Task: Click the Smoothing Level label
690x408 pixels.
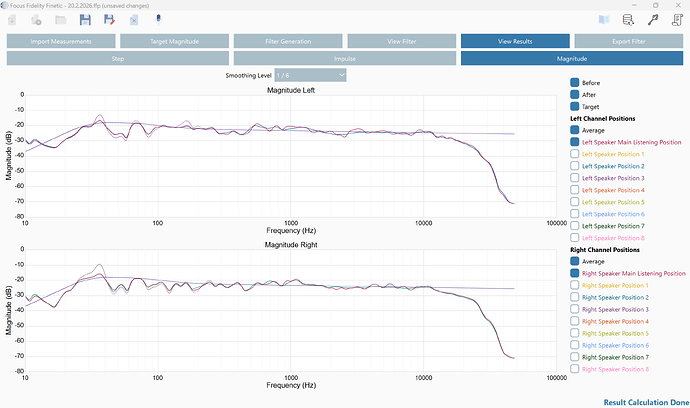Action: [x=248, y=75]
